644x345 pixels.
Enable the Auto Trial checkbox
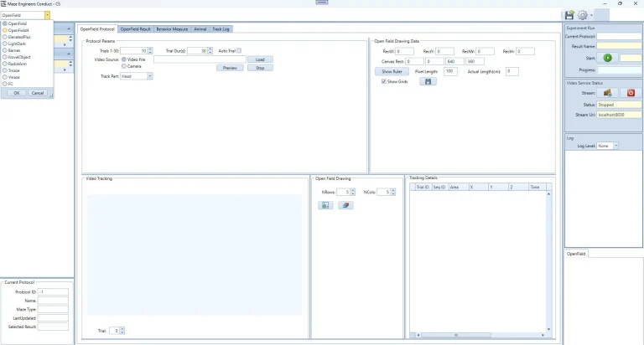(239, 50)
